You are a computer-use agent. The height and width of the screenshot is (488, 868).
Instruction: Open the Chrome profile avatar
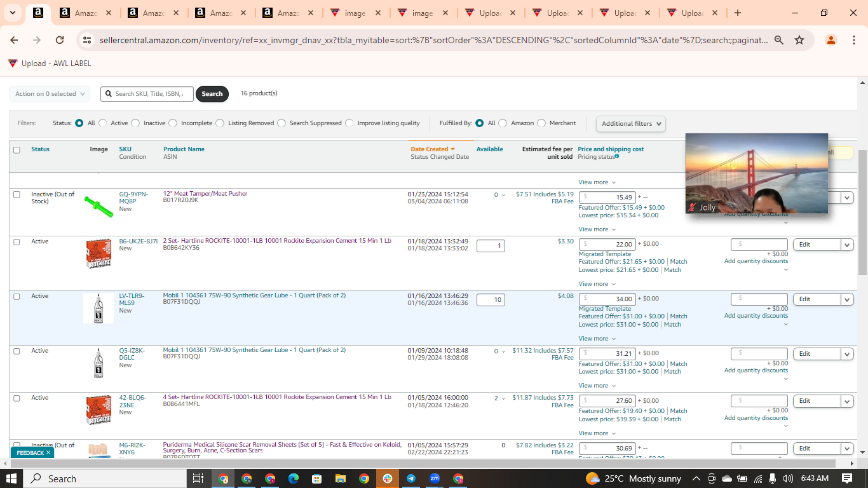click(831, 40)
